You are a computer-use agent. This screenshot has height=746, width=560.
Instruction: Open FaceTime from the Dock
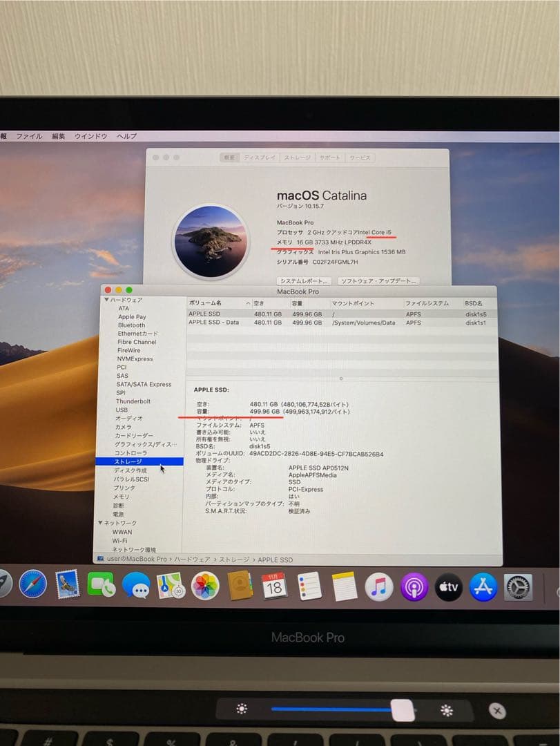click(x=102, y=586)
